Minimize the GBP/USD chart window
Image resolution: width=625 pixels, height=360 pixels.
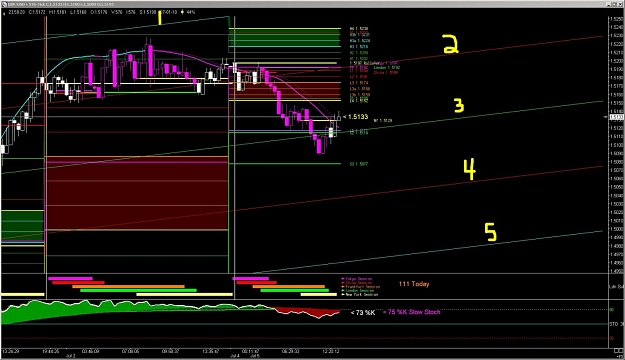(x=609, y=4)
